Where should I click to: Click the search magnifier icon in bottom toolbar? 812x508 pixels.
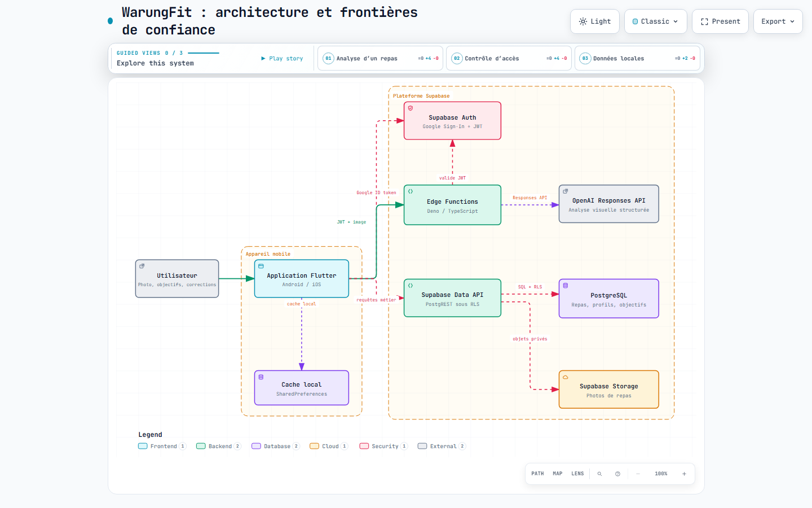point(599,474)
